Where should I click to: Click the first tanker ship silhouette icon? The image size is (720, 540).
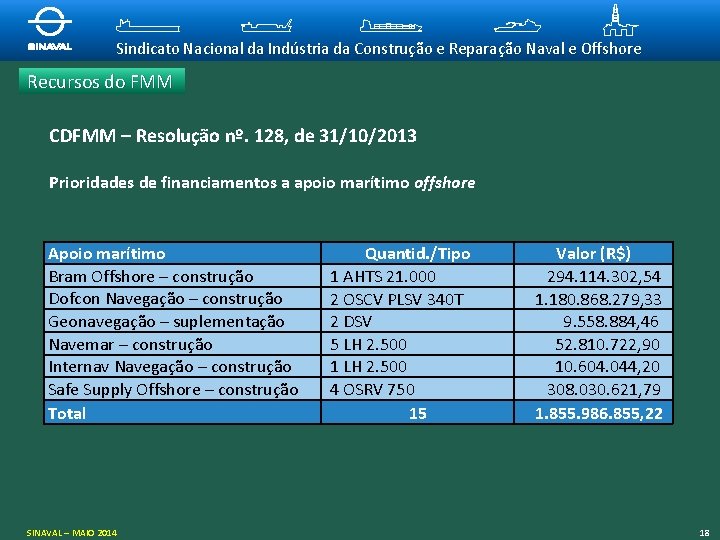pos(147,26)
